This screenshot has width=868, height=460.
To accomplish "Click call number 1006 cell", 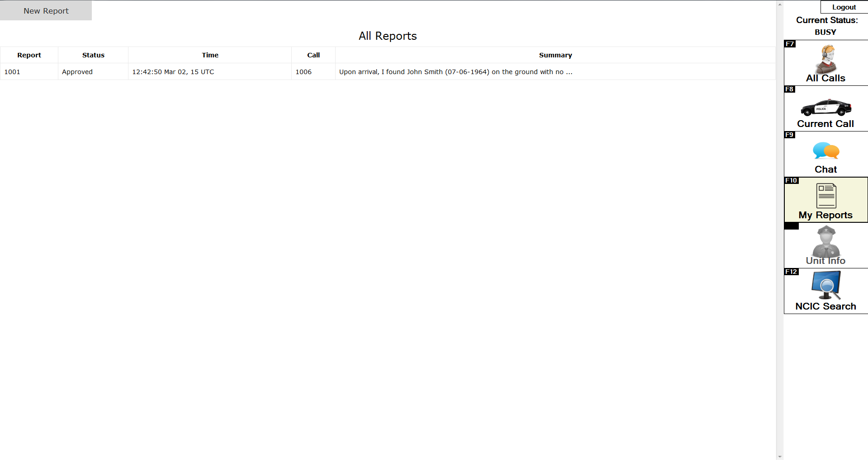I will [313, 72].
